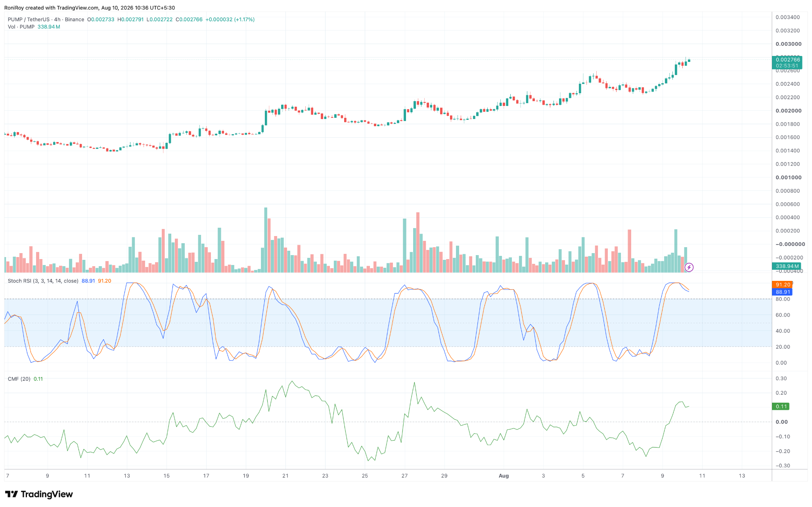This screenshot has height=507, width=812.
Task: Click the 0.003400 price axis label
Action: (x=788, y=17)
